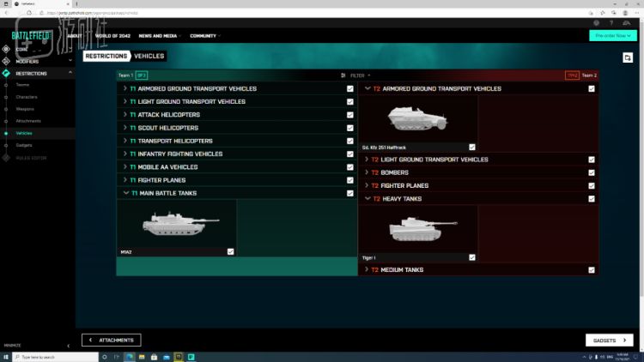Viewport: 644px width, 362px height.
Task: Open the FILTER dropdown
Action: point(360,75)
